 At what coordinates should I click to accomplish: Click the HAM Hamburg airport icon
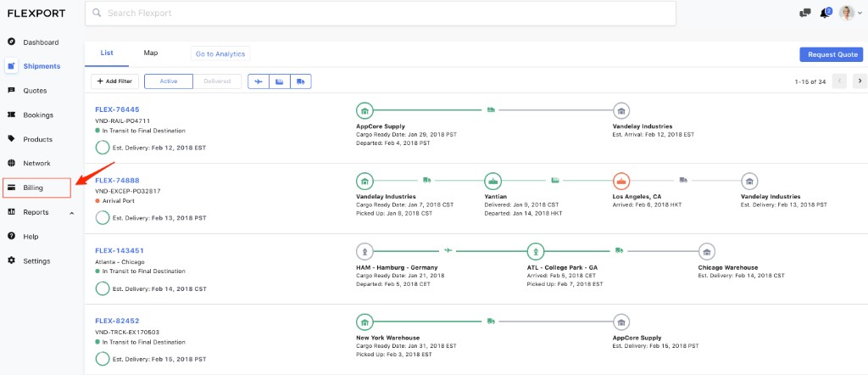pos(364,251)
